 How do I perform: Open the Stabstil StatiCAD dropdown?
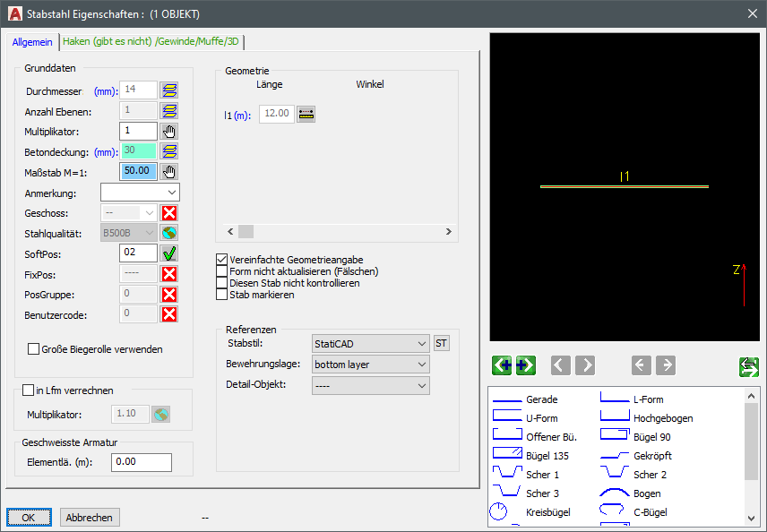371,344
